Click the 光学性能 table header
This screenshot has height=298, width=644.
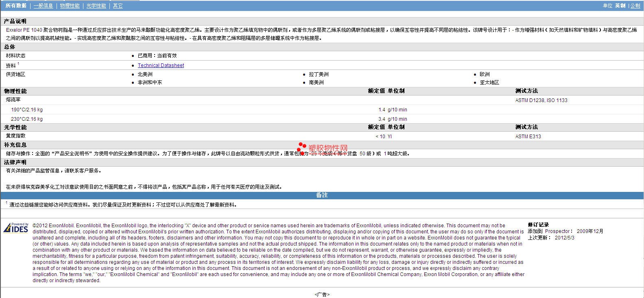click(15, 127)
